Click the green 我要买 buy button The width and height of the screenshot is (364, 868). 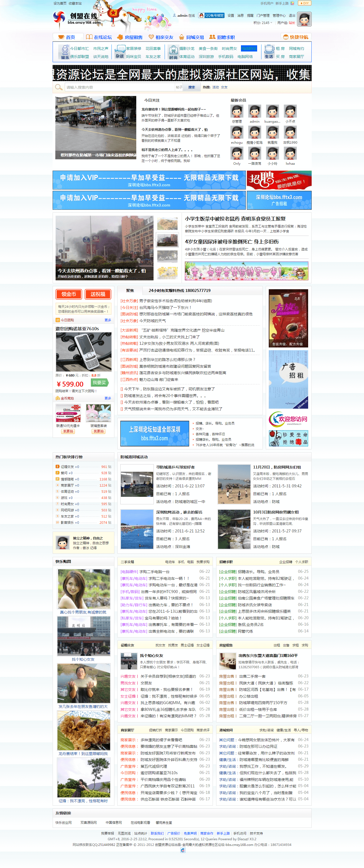pos(100,383)
